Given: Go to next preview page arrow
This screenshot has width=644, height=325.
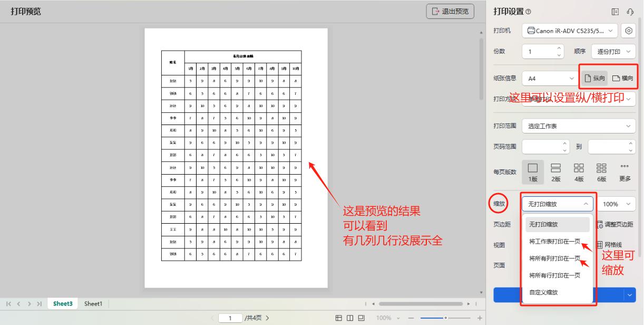Looking at the screenshot, I should (267, 318).
